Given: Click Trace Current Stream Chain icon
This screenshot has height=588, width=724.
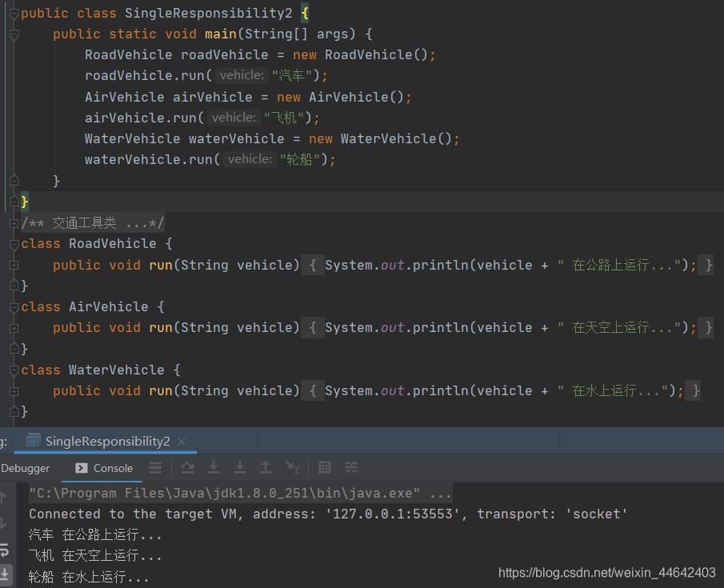Looking at the screenshot, I should pos(351,468).
